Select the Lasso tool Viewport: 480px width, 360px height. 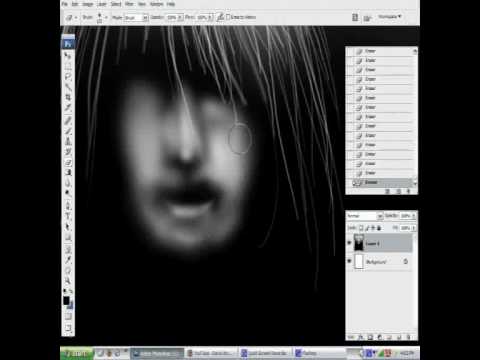pyautogui.click(x=68, y=76)
